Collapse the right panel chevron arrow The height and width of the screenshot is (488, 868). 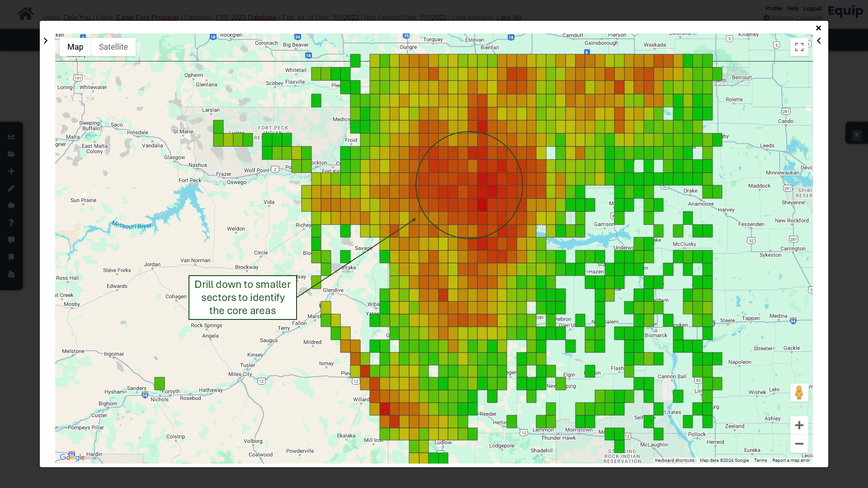click(x=819, y=41)
